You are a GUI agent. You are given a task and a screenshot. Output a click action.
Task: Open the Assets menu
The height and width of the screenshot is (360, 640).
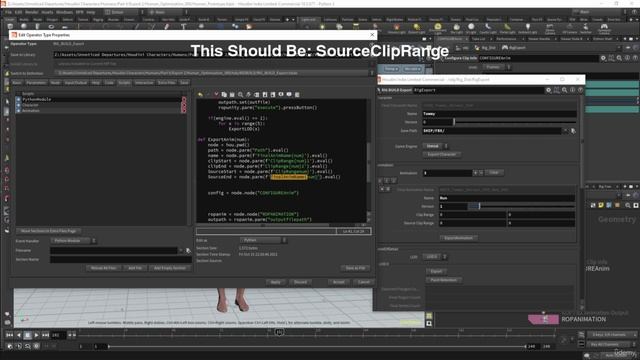tap(47, 12)
